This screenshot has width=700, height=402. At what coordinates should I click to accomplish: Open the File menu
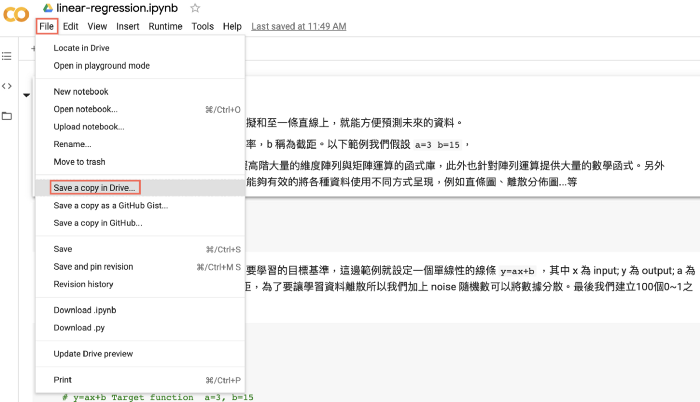[x=47, y=26]
